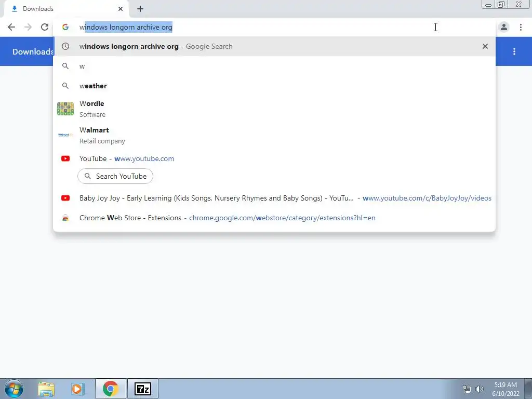
Task: Open the Baby Joy Joy YouTube videos suggestion
Action: (274, 198)
